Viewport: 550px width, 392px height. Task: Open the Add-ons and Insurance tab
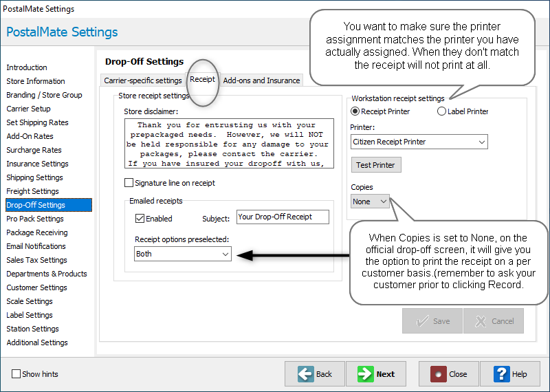pyautogui.click(x=261, y=80)
